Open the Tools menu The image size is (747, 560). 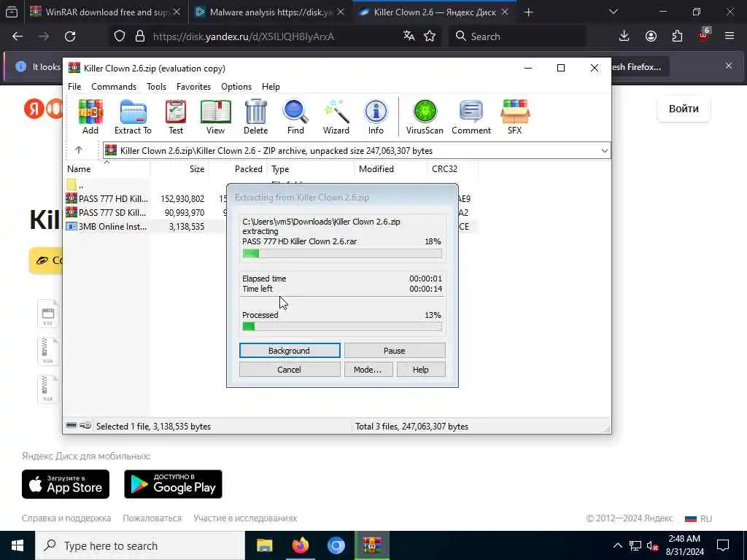[x=156, y=87]
